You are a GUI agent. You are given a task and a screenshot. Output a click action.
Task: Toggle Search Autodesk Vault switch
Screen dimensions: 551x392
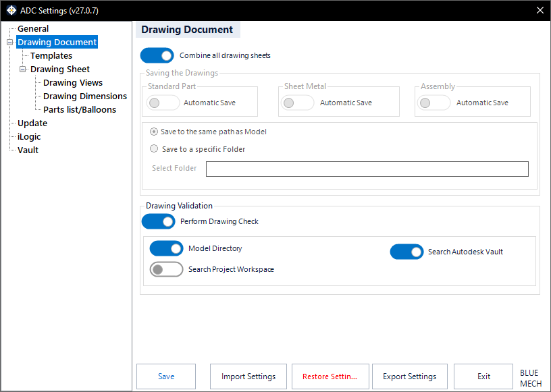(x=407, y=252)
